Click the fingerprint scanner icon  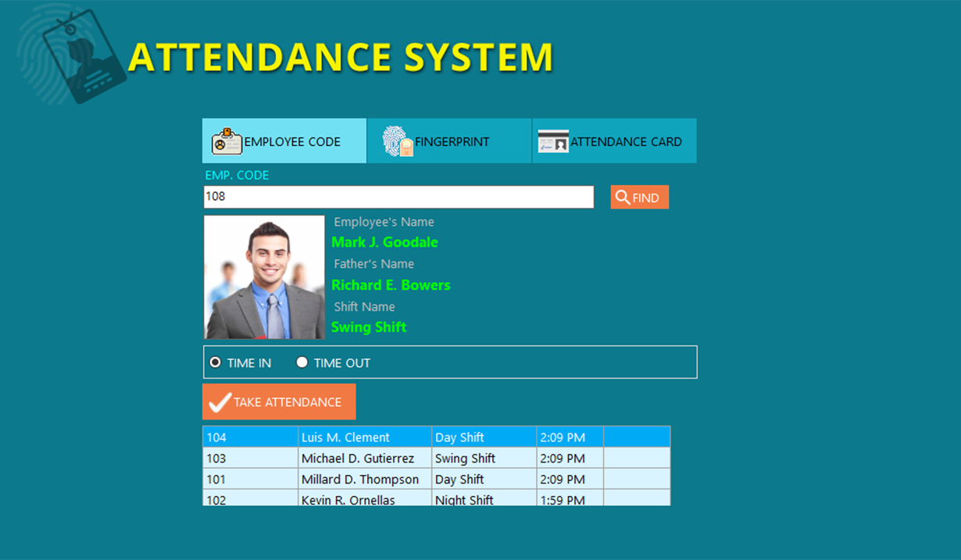(x=398, y=141)
